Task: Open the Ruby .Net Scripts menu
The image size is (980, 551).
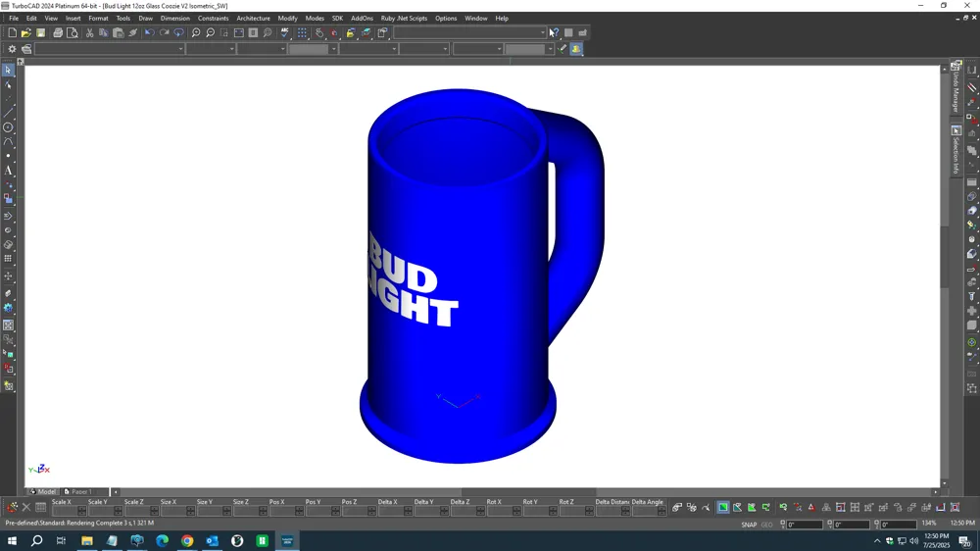Action: coord(404,18)
